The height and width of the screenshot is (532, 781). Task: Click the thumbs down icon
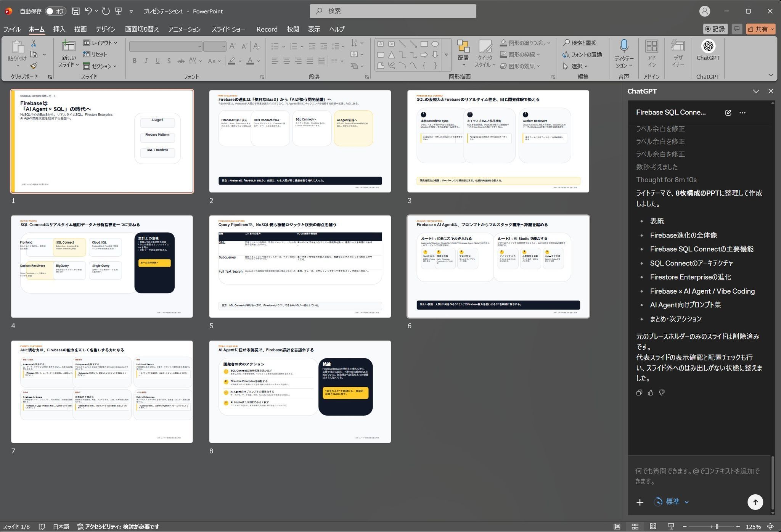(x=662, y=392)
